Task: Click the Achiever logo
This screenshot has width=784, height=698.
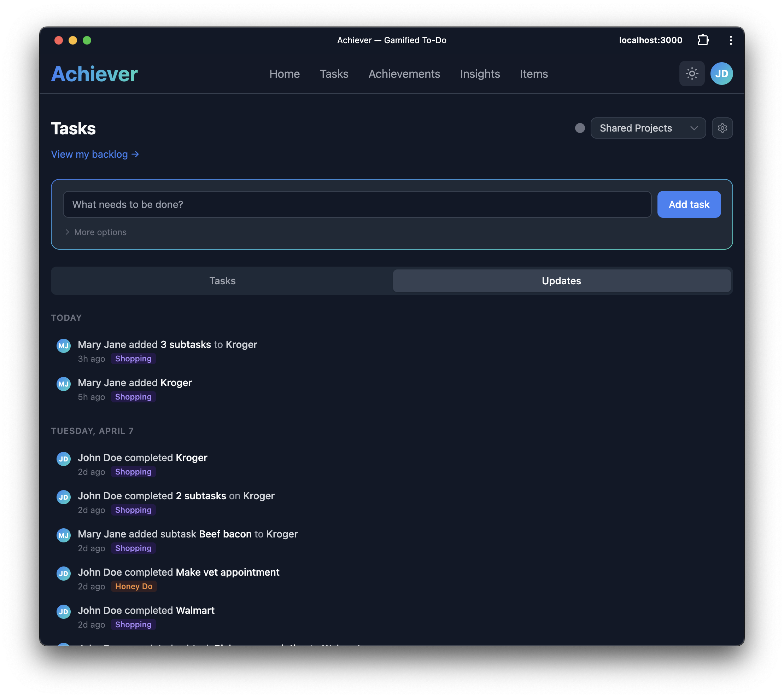Action: coord(94,74)
